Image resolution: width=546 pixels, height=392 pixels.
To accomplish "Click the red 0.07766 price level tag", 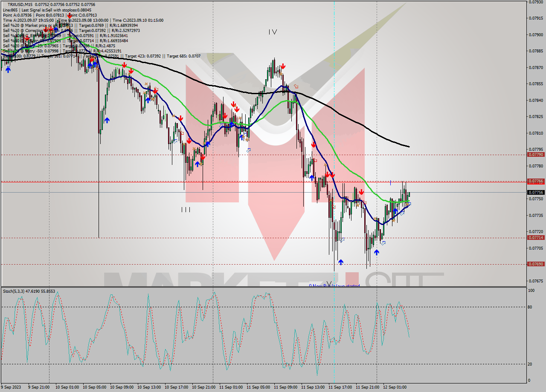I will [x=536, y=181].
